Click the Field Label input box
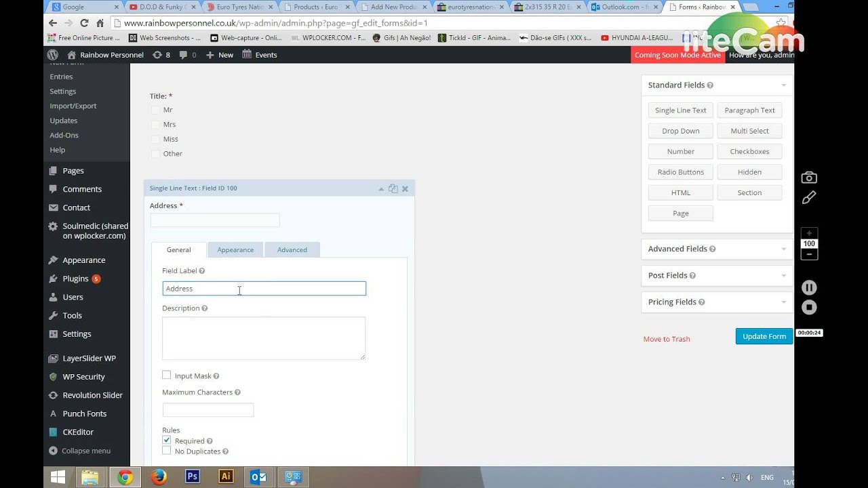 [x=264, y=289]
